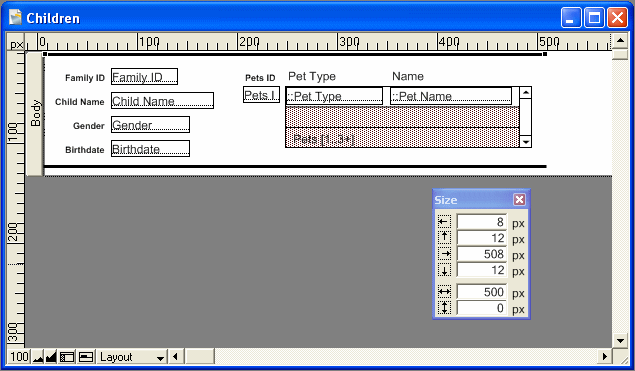Screen dimensions: 635x371
Task: Select the Child Name field
Action: (x=162, y=100)
